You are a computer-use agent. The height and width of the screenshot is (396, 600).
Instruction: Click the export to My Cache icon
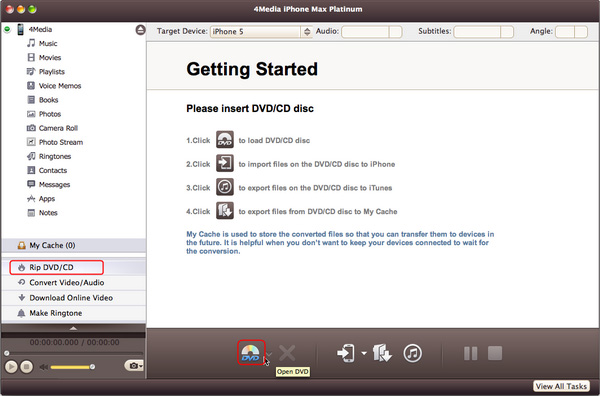click(382, 353)
